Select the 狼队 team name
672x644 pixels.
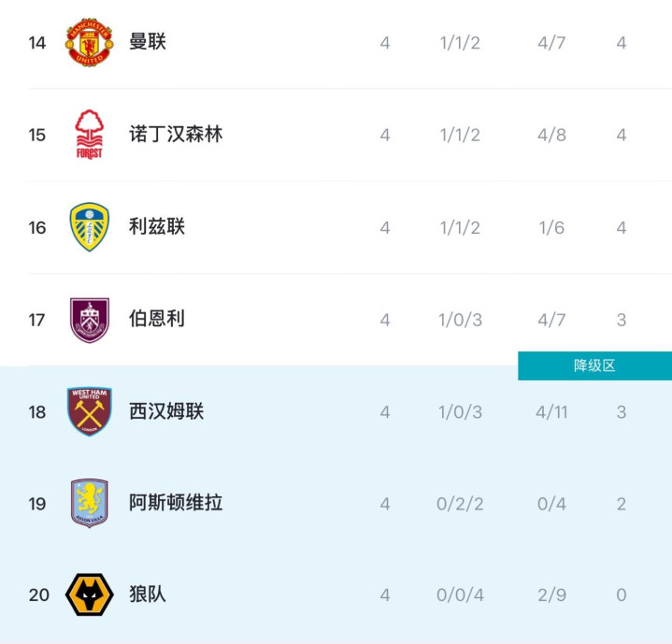point(148,594)
